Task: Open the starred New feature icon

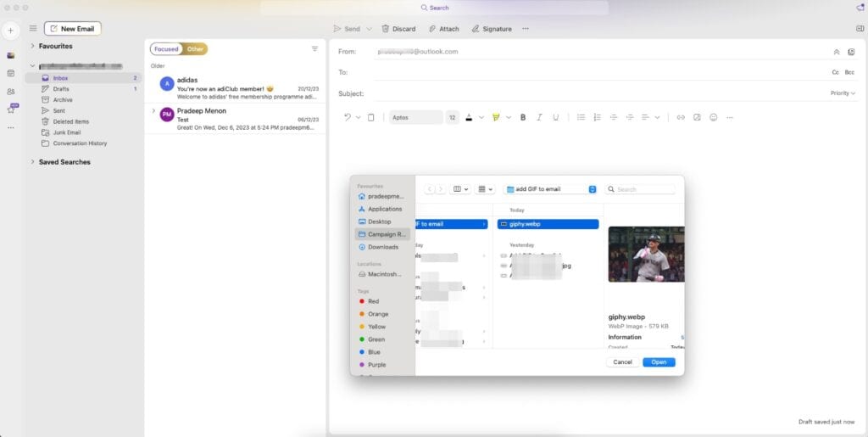Action: point(11,109)
